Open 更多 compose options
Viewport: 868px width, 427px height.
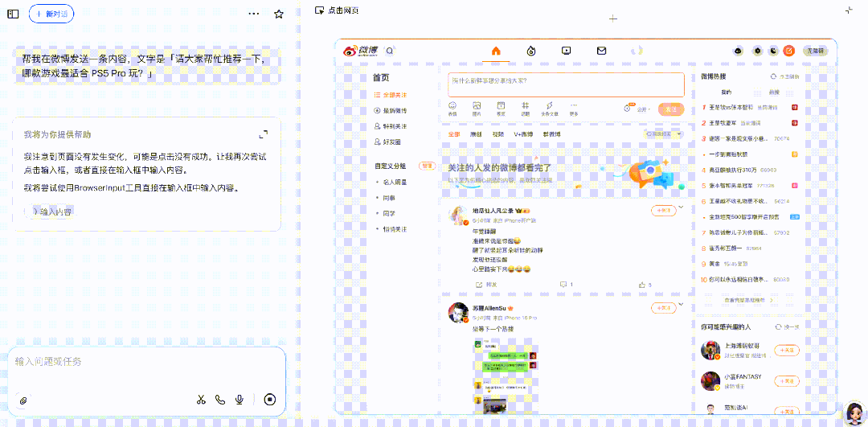click(x=574, y=109)
